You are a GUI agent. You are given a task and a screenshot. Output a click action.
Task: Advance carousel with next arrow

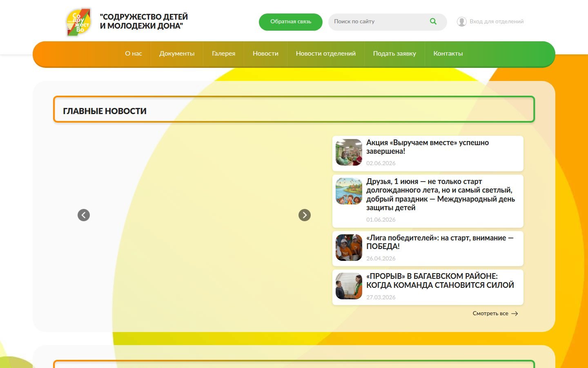305,215
